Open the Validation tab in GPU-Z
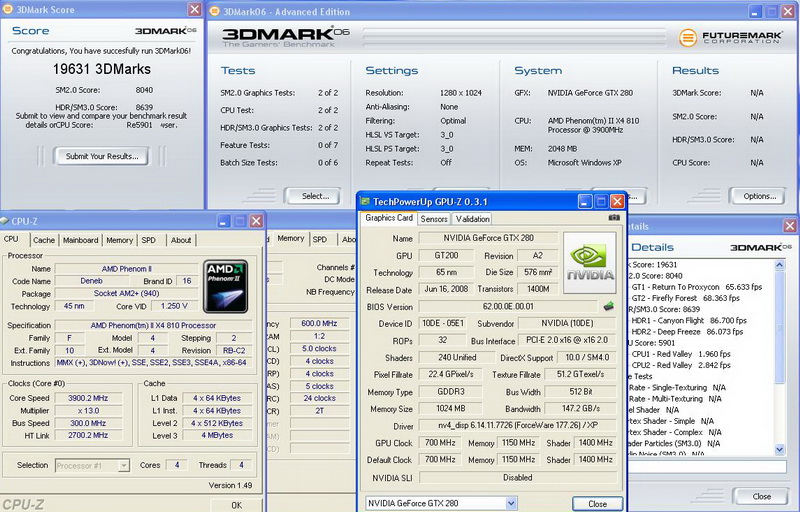 472,218
